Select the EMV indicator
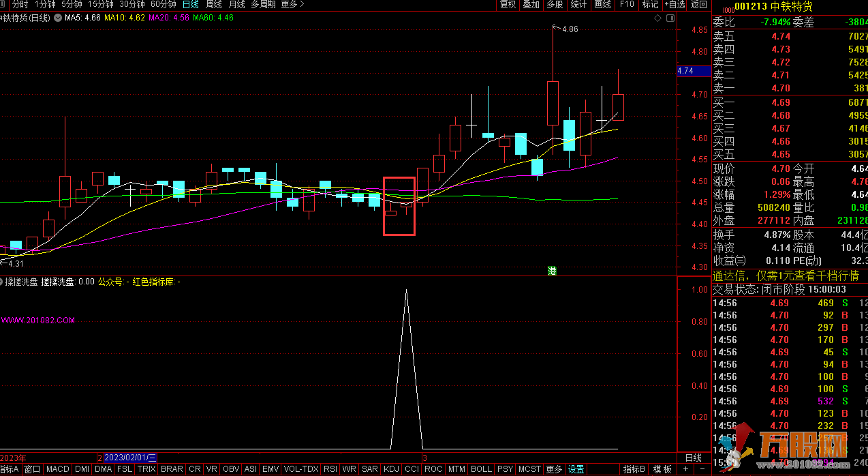The height and width of the screenshot is (476, 868). (270, 469)
